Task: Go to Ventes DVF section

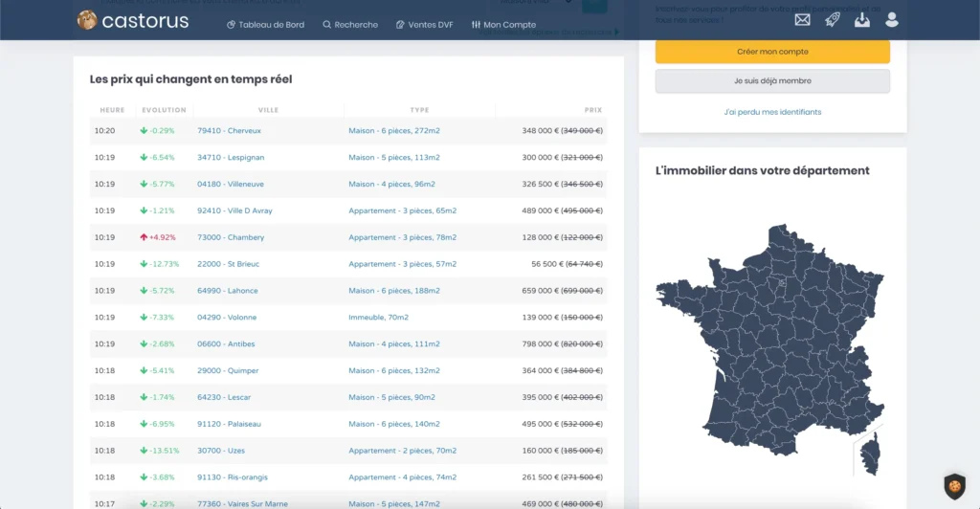Action: (x=424, y=25)
